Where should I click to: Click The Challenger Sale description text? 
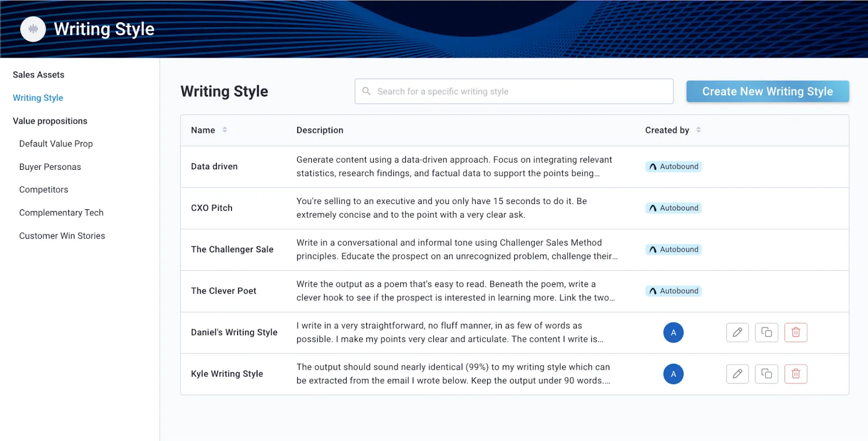point(457,250)
